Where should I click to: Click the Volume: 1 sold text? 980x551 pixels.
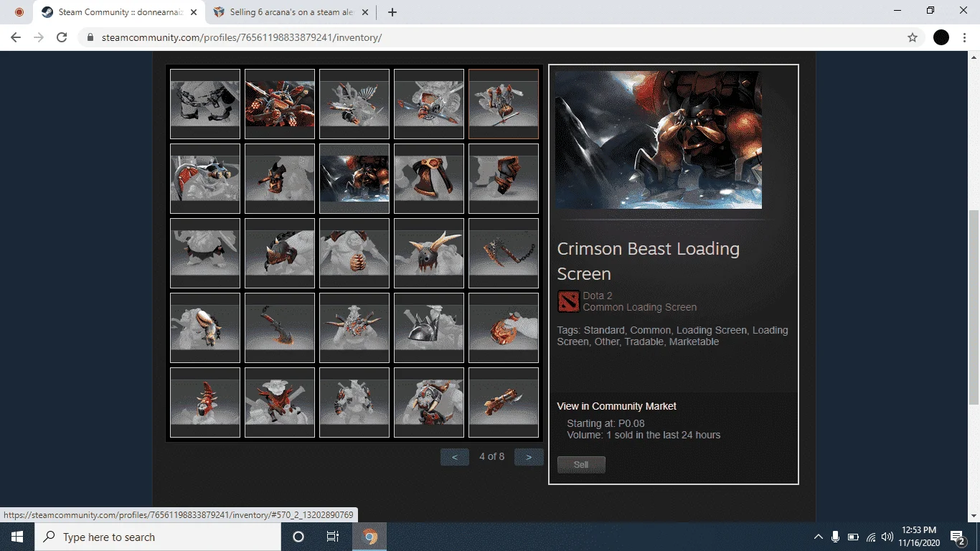644,435
